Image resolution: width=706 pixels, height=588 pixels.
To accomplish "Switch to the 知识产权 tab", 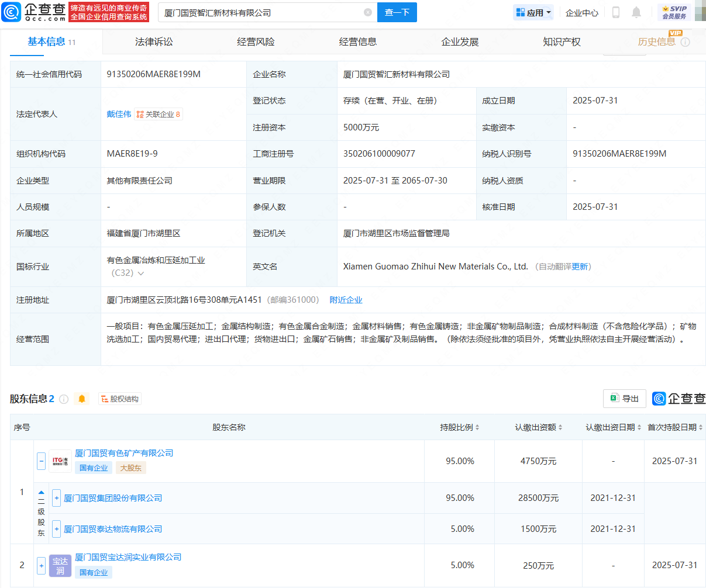I will pos(562,42).
